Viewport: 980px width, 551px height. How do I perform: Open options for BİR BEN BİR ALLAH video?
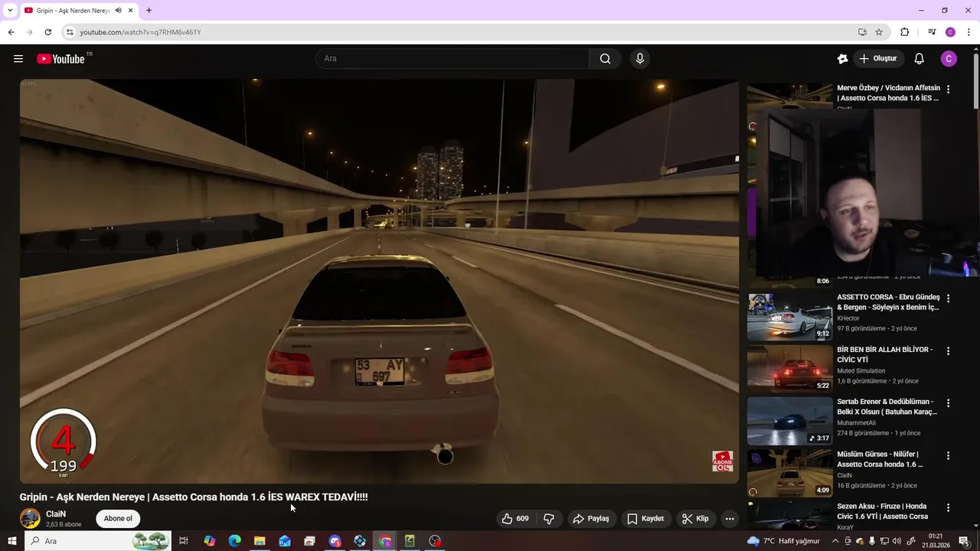pos(948,351)
